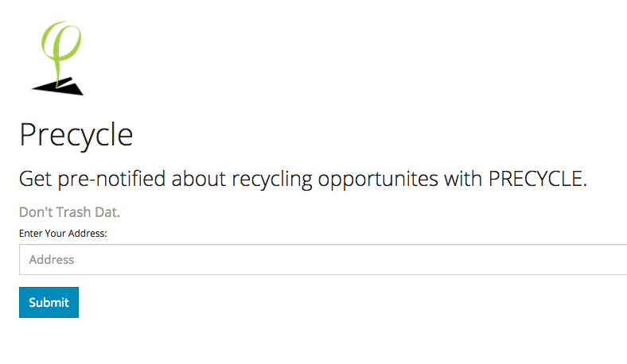
Task: Click the "Don't Trash Dat." tagline
Action: coord(69,212)
